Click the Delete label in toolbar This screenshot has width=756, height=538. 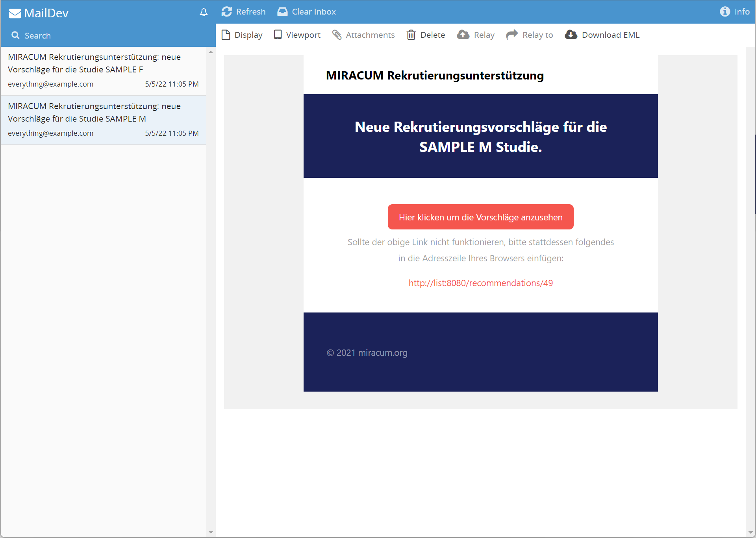tap(433, 35)
